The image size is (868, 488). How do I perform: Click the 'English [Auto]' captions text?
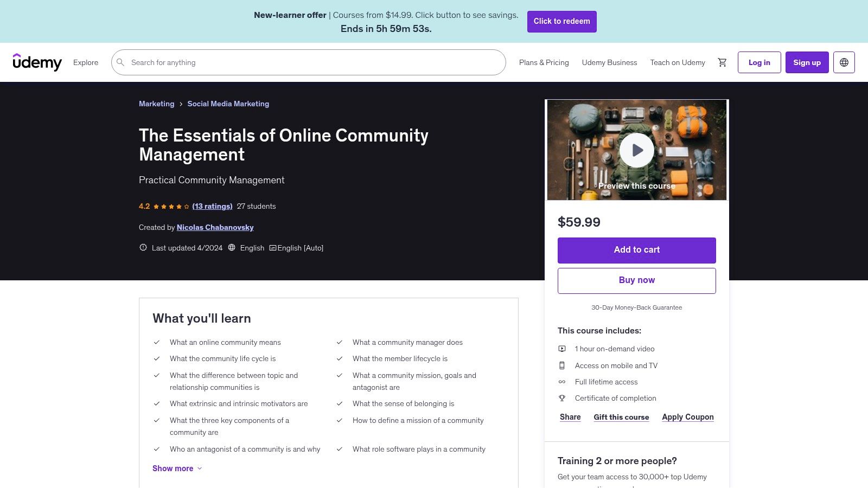click(301, 248)
